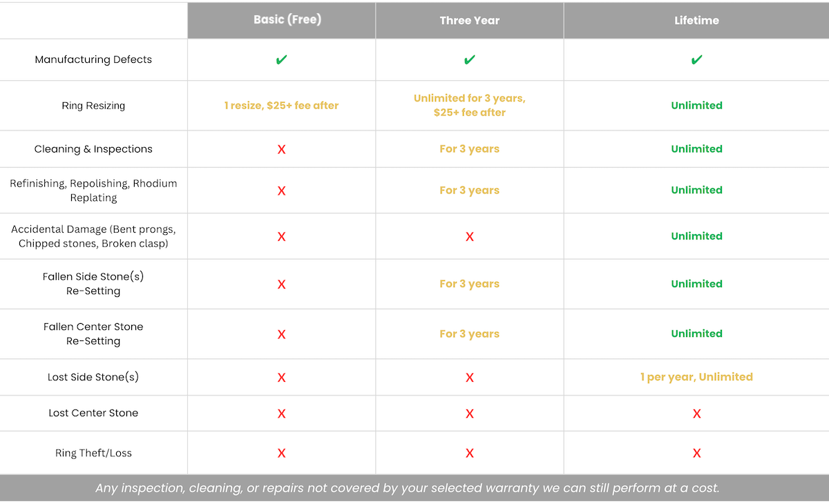Click the Basic (Free) green checkmark for Manufacturing Defects

(x=281, y=60)
